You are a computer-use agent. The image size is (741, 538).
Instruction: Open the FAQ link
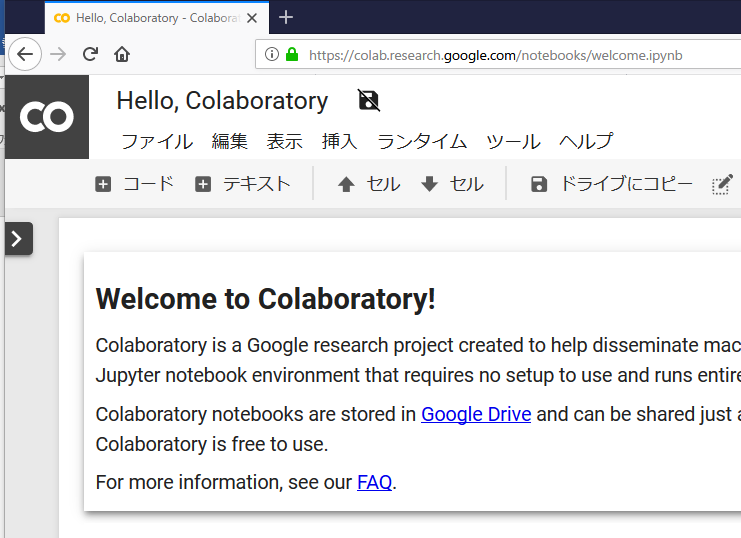(374, 482)
